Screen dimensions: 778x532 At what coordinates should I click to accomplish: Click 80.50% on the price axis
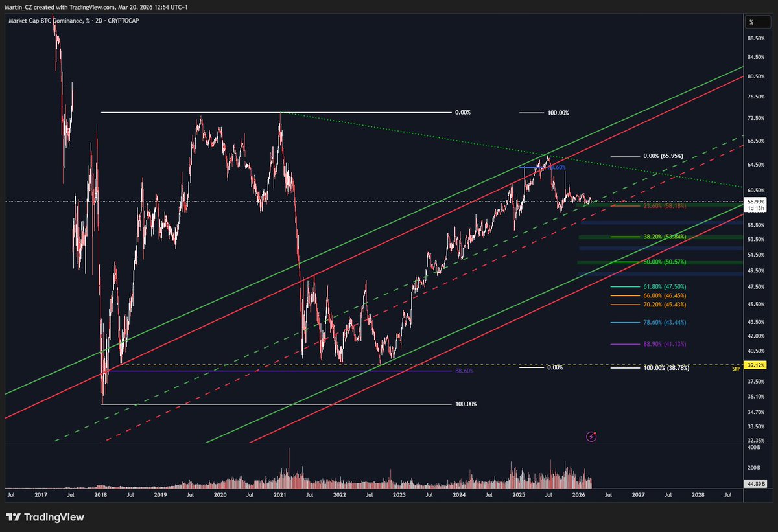click(756, 76)
